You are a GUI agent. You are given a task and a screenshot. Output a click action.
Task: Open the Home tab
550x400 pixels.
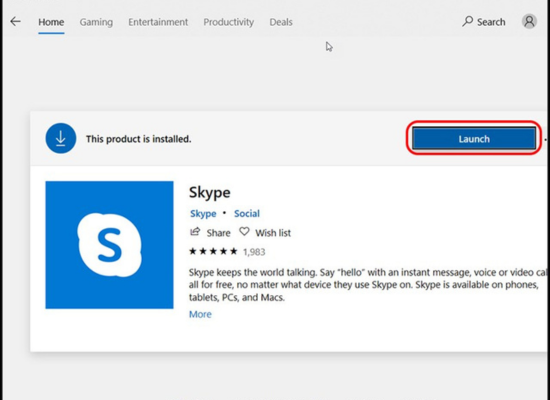pos(51,22)
